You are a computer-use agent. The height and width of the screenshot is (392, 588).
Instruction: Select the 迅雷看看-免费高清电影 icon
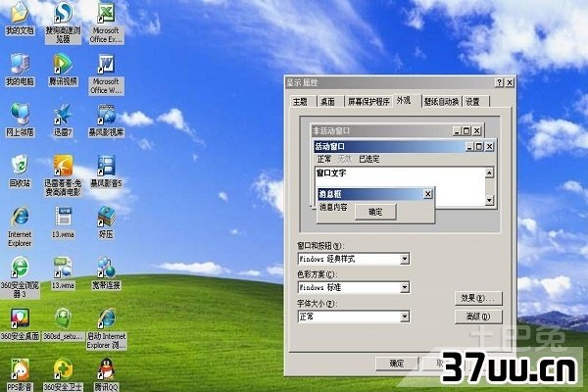coord(63,175)
